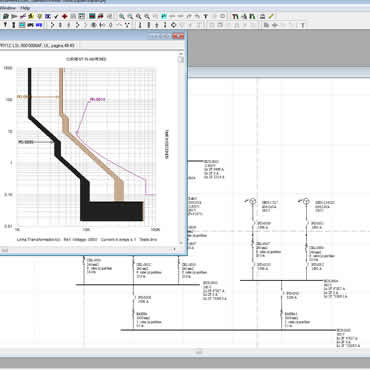Click the teal icon with red bar

point(92,16)
